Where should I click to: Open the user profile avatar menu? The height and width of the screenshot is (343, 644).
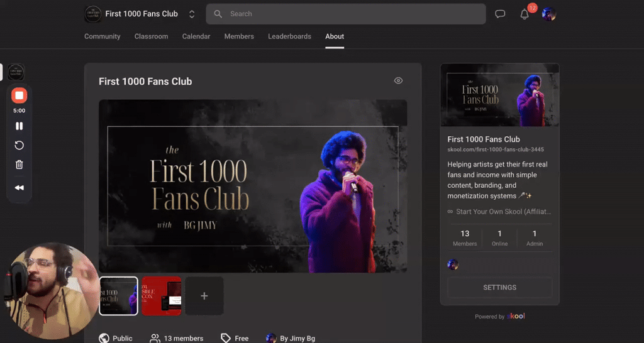tap(548, 14)
